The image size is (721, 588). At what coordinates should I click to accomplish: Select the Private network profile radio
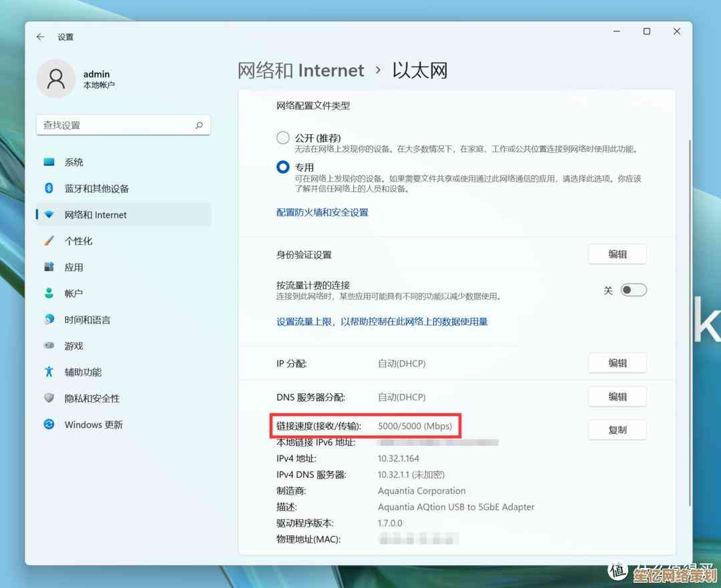click(283, 168)
